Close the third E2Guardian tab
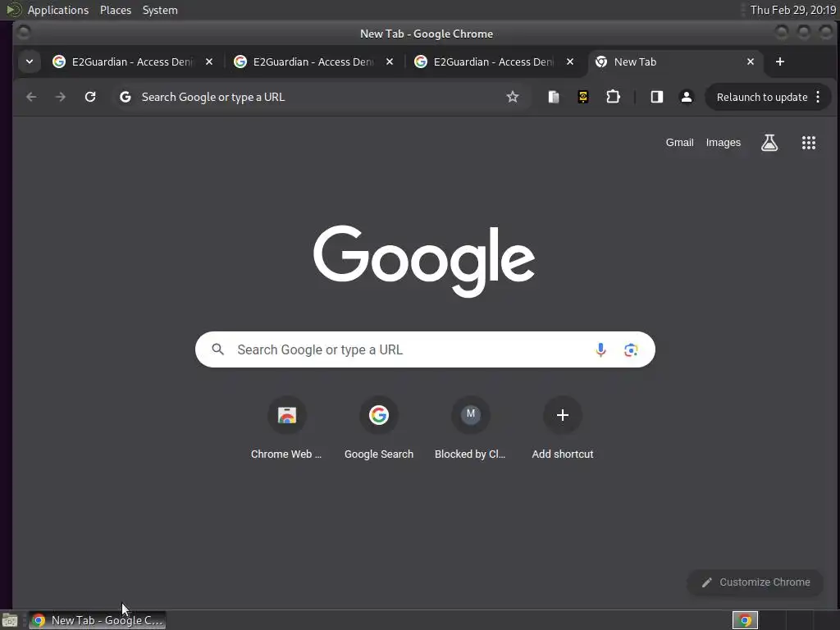840x630 pixels. (x=571, y=62)
